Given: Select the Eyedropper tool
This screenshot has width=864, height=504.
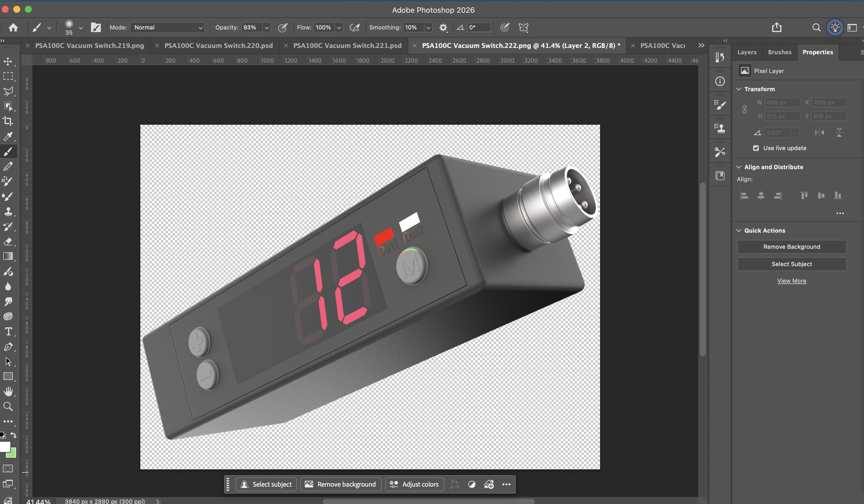Looking at the screenshot, I should pos(8,136).
